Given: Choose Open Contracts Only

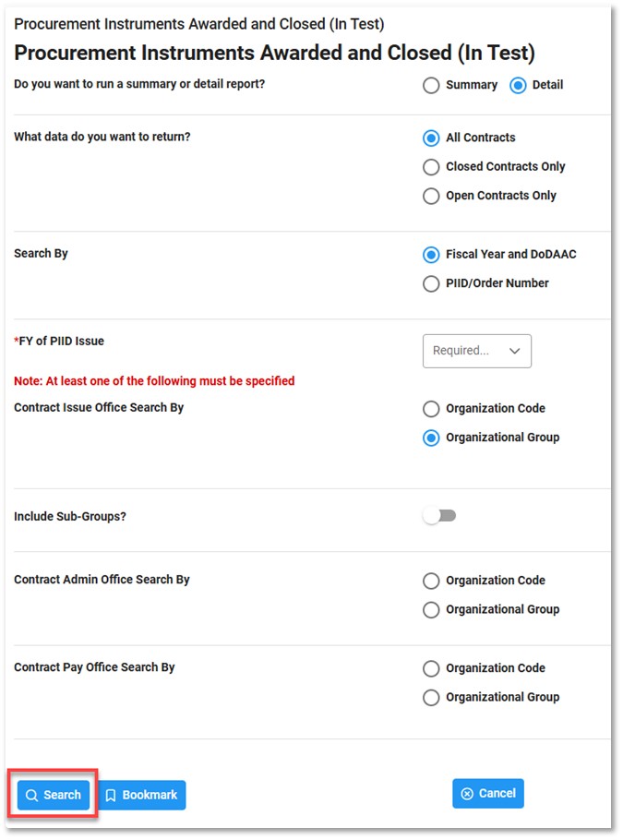Looking at the screenshot, I should click(431, 196).
